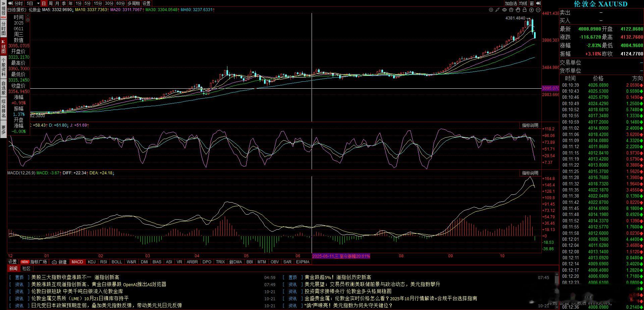The image size is (644, 310).
Task: Zoom in with the plus circle icon
Action: (531, 10)
